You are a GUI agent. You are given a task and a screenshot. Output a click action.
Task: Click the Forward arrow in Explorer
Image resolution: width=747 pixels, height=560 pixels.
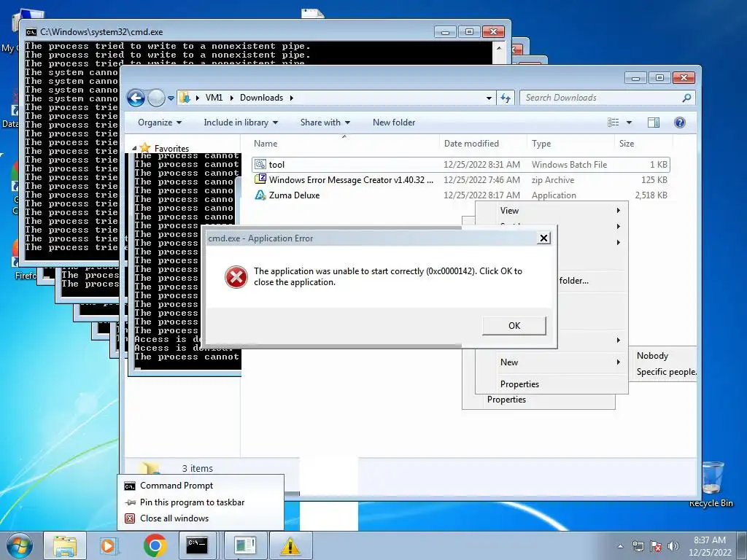click(156, 98)
